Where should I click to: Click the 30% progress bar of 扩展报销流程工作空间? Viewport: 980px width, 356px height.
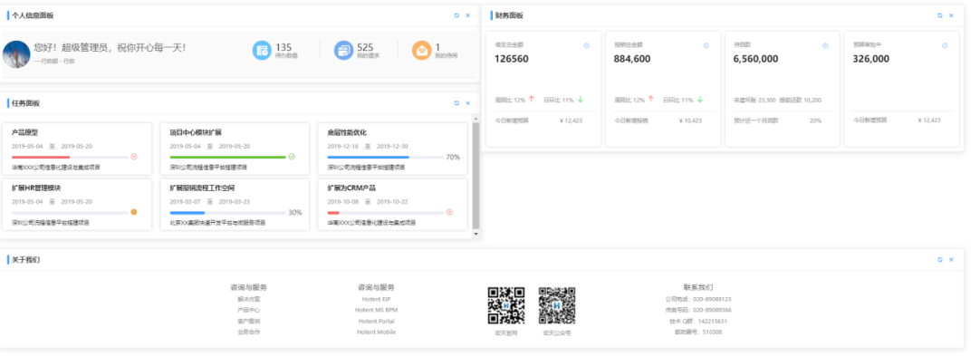click(227, 213)
